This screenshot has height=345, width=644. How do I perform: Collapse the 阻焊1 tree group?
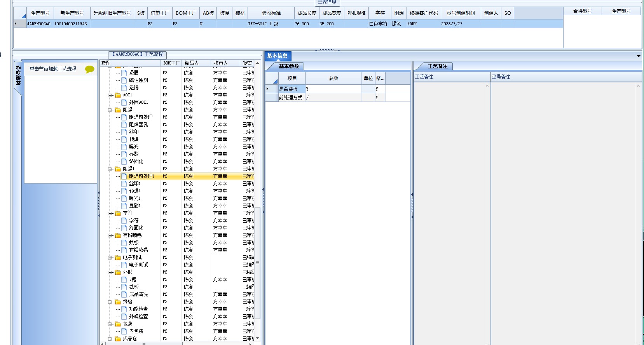pos(110,169)
